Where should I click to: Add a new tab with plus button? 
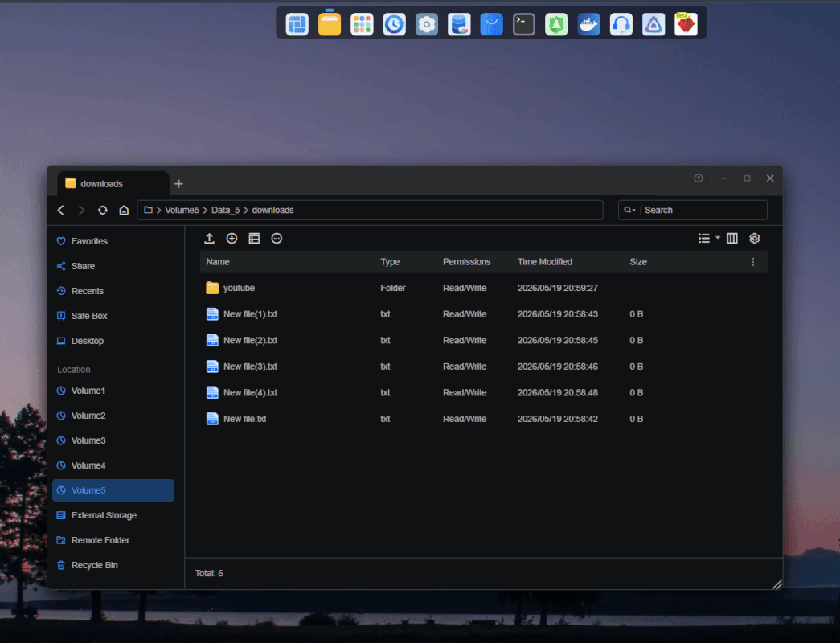(179, 184)
